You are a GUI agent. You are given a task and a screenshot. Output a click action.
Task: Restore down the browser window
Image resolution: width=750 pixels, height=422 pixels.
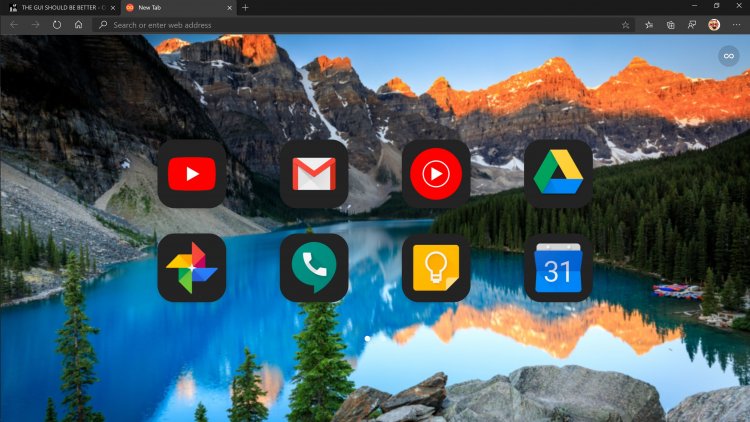pyautogui.click(x=717, y=6)
